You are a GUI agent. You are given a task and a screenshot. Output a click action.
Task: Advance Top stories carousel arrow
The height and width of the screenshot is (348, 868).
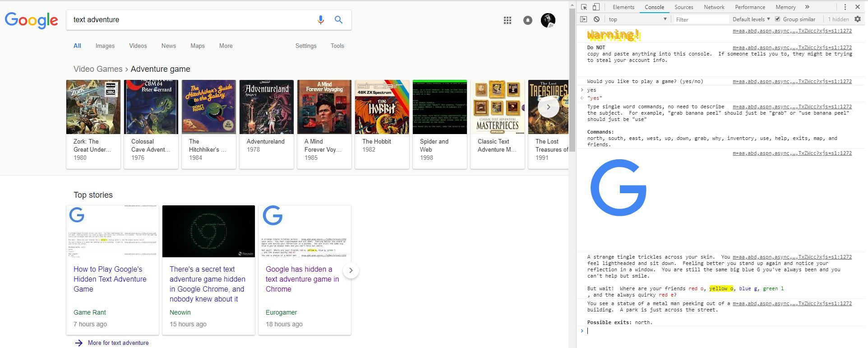[x=351, y=270]
